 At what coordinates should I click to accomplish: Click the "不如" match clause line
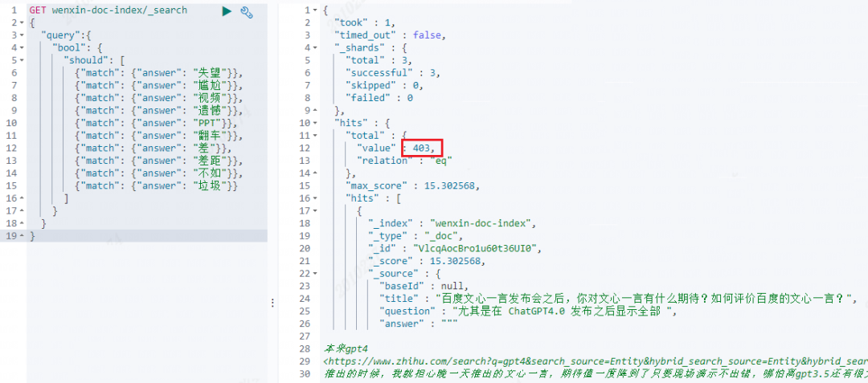tap(159, 173)
